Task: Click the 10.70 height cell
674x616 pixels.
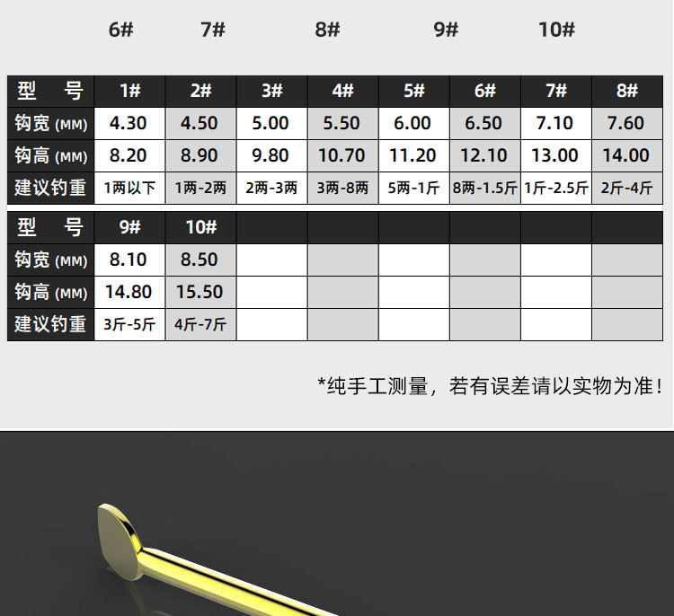Action: click(x=343, y=155)
